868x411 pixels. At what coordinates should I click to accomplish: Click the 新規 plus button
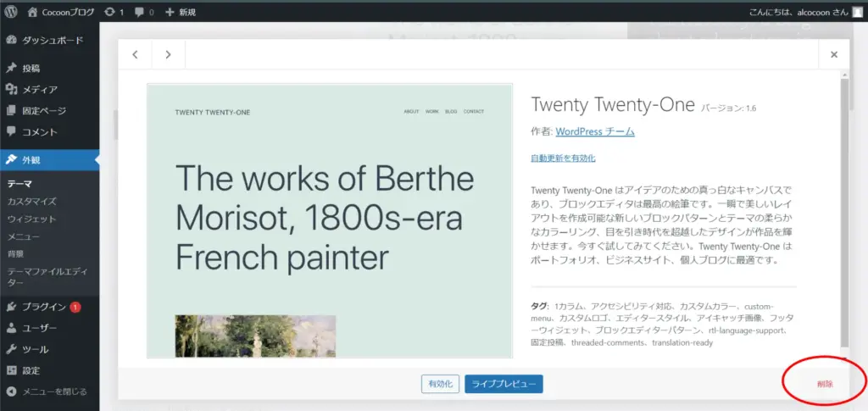(x=181, y=12)
